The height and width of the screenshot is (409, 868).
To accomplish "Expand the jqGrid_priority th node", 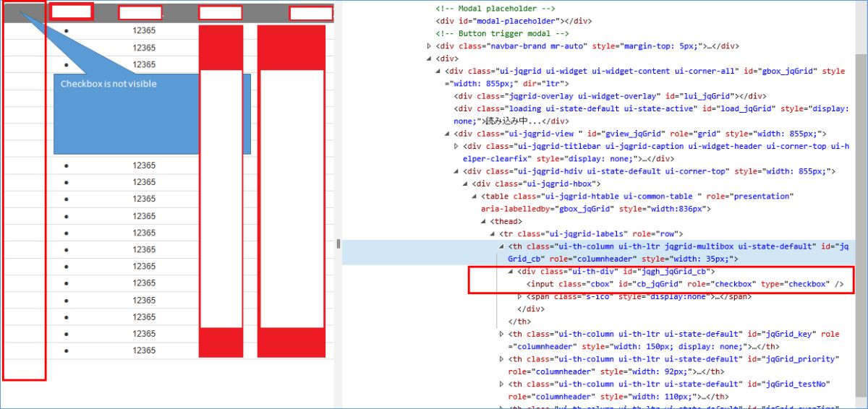I will coord(502,359).
